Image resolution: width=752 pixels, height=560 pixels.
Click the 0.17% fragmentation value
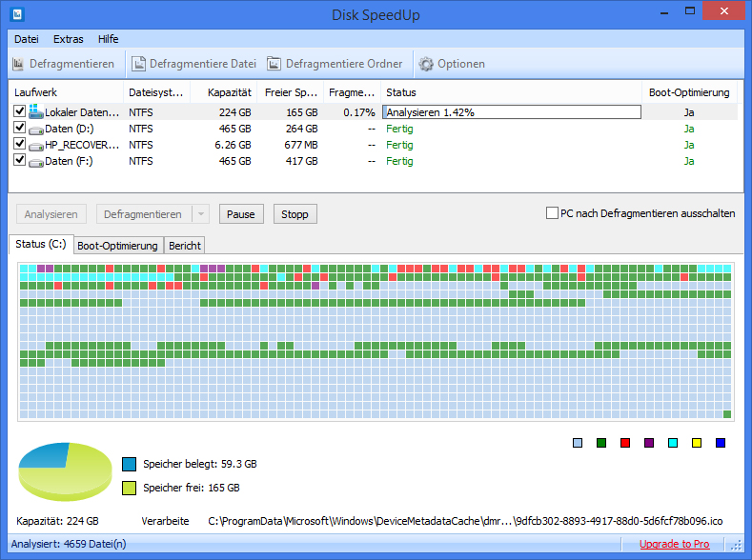[x=358, y=112]
